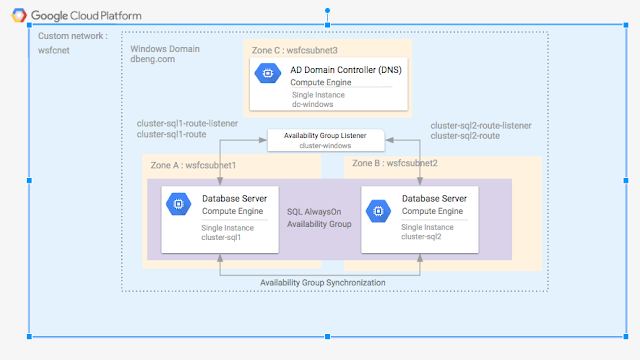This screenshot has height=360, width=640.
Task: Select the Availability Group Listener box
Action: click(x=326, y=140)
